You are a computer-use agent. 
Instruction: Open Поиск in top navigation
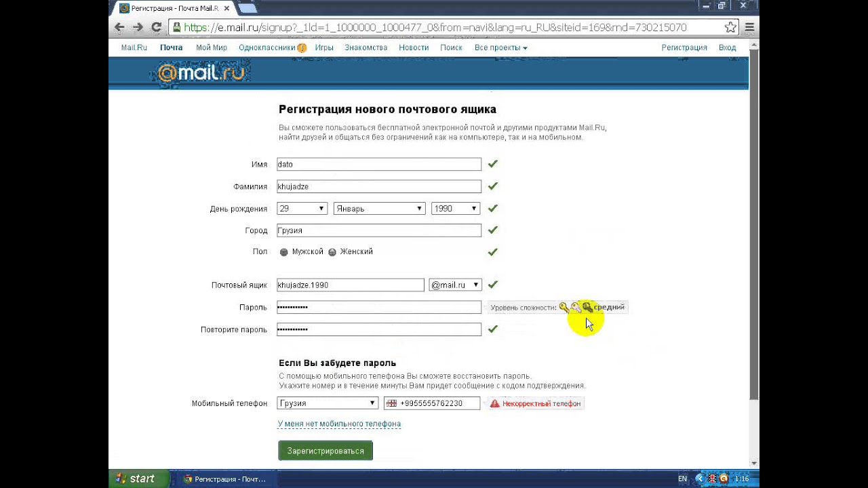click(451, 48)
